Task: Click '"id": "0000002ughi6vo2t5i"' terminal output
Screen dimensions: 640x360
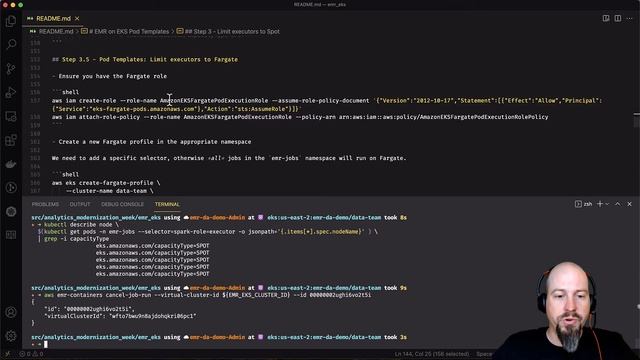Action: 89,309
